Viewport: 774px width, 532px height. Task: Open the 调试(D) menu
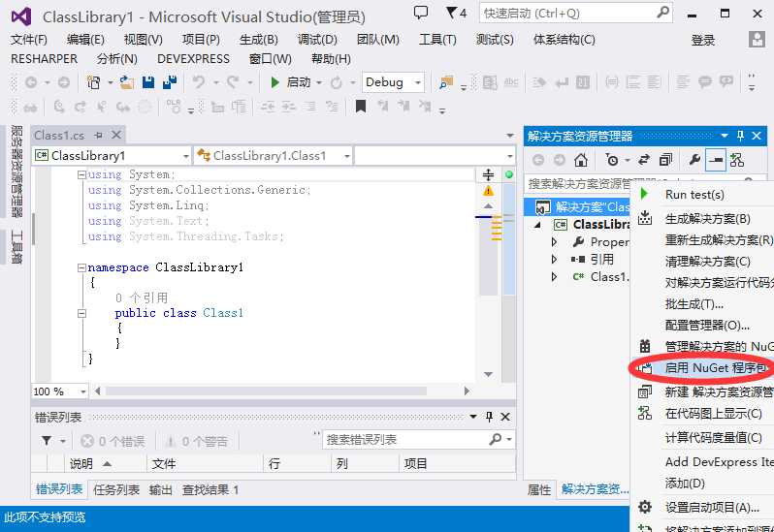tap(317, 40)
